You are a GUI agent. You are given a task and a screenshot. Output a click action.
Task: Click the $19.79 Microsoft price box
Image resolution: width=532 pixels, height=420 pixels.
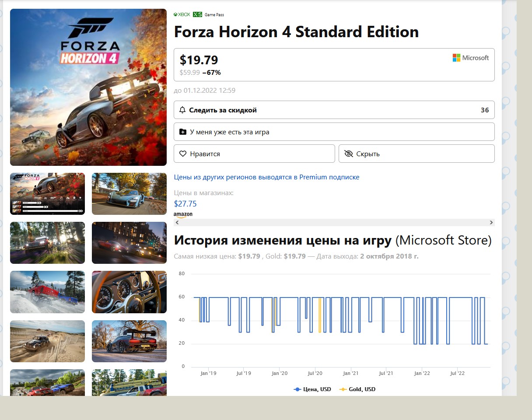(306, 65)
